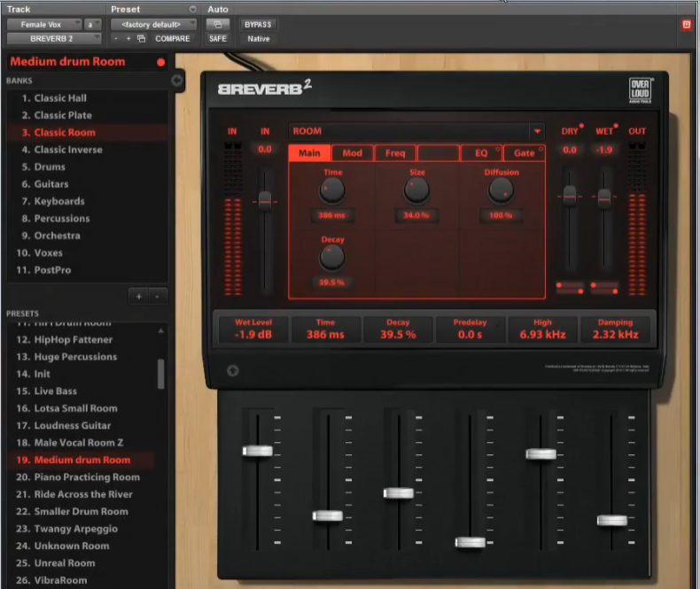Viewport: 700px width, 589px height.
Task: Switch to the Main tab
Action: pyautogui.click(x=309, y=153)
